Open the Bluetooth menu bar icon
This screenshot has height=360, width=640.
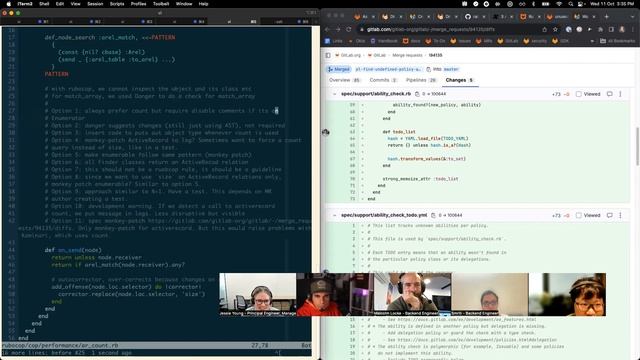click(533, 4)
